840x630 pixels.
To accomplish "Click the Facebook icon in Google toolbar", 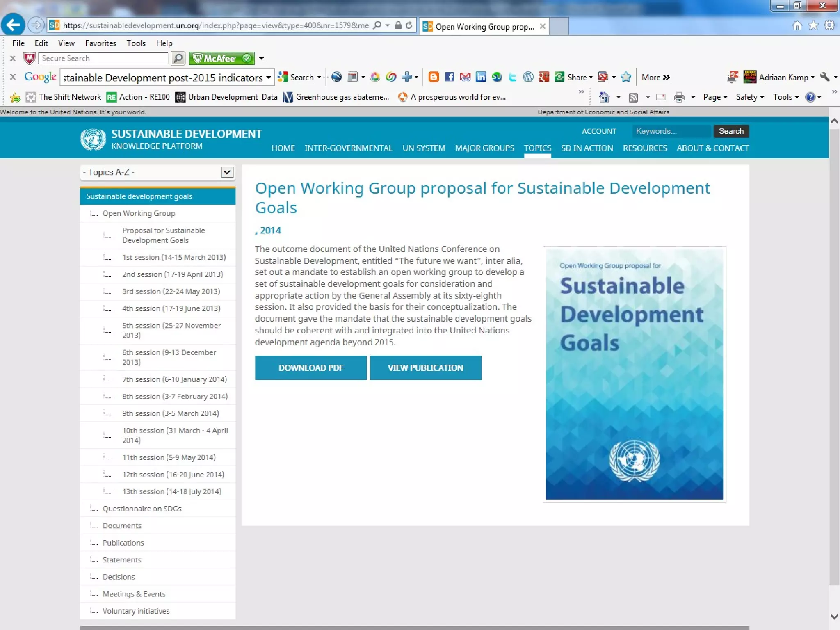I will pyautogui.click(x=449, y=77).
